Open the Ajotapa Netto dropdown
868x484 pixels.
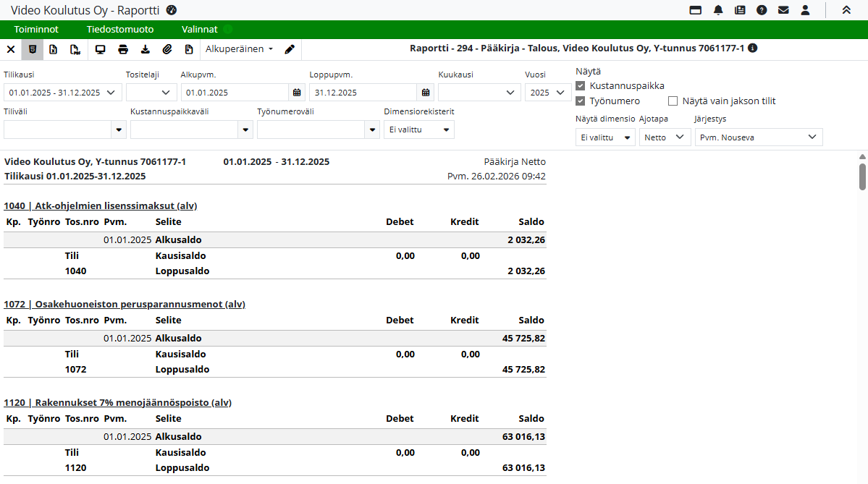pos(665,137)
